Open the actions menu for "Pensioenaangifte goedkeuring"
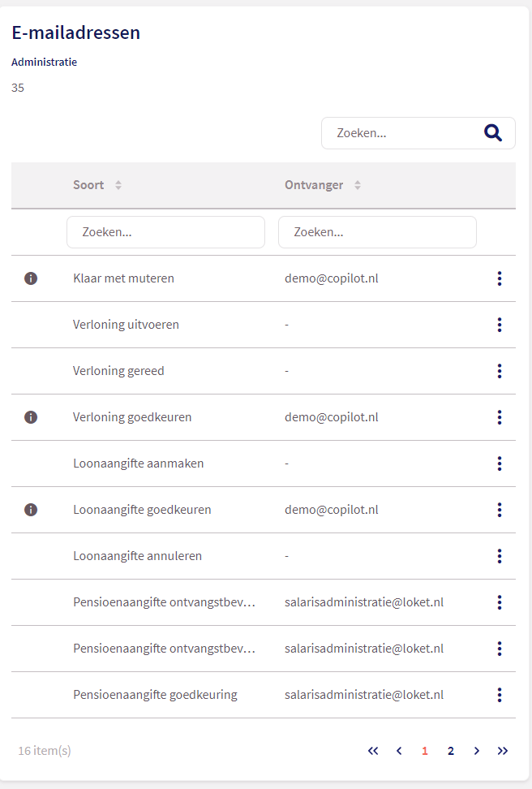The image size is (532, 789). click(x=500, y=695)
